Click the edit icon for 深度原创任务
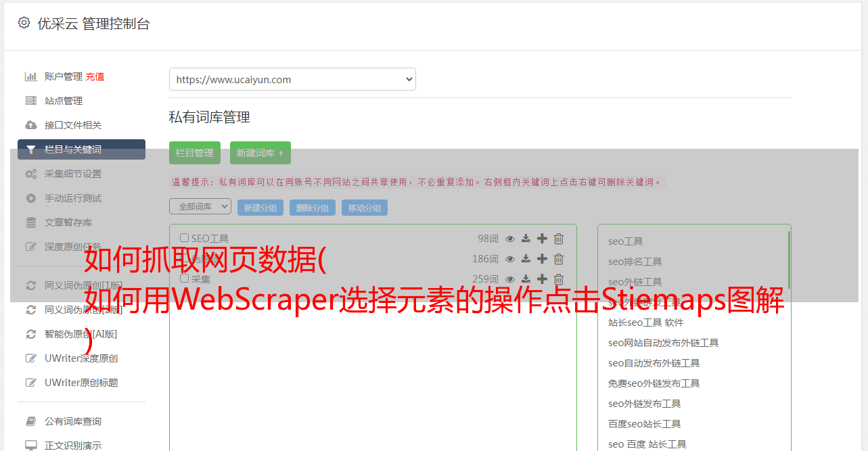 [31, 247]
